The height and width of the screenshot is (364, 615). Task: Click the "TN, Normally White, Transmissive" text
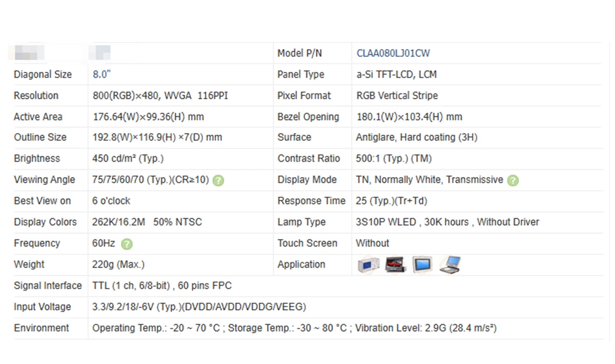click(429, 180)
